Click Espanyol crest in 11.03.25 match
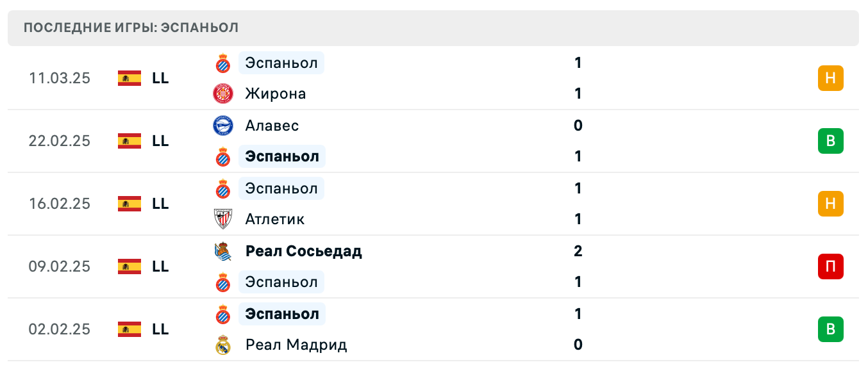The width and height of the screenshot is (868, 369). (x=223, y=63)
